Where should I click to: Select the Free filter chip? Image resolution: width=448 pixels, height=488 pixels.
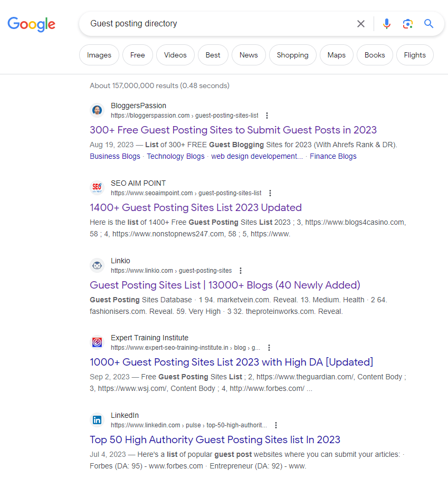[x=138, y=55]
